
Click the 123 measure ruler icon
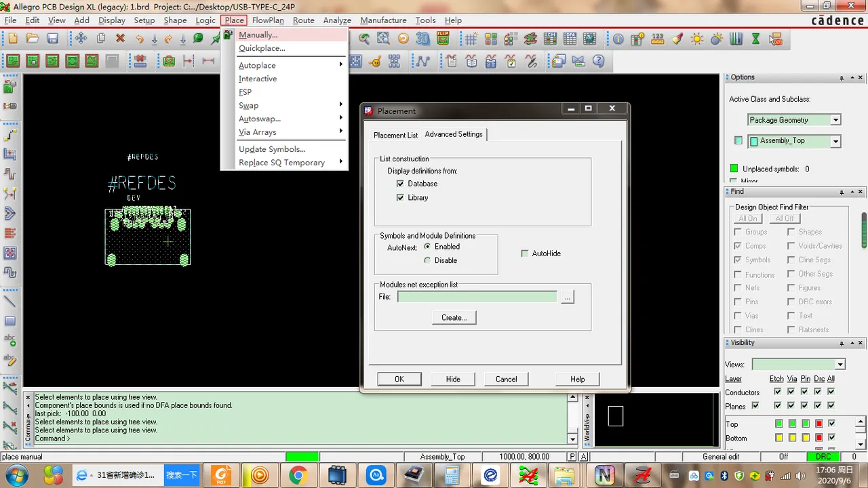click(x=657, y=39)
